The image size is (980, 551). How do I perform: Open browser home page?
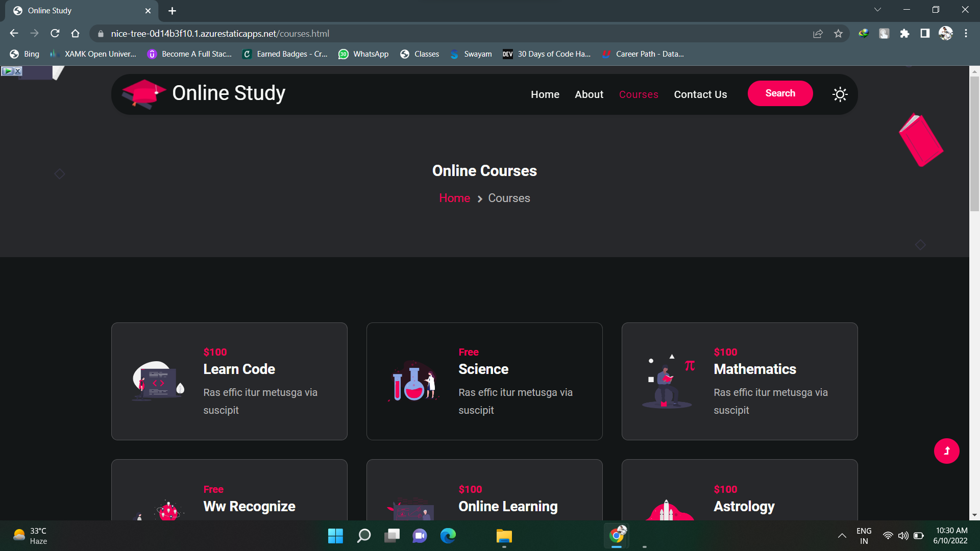pos(76,34)
